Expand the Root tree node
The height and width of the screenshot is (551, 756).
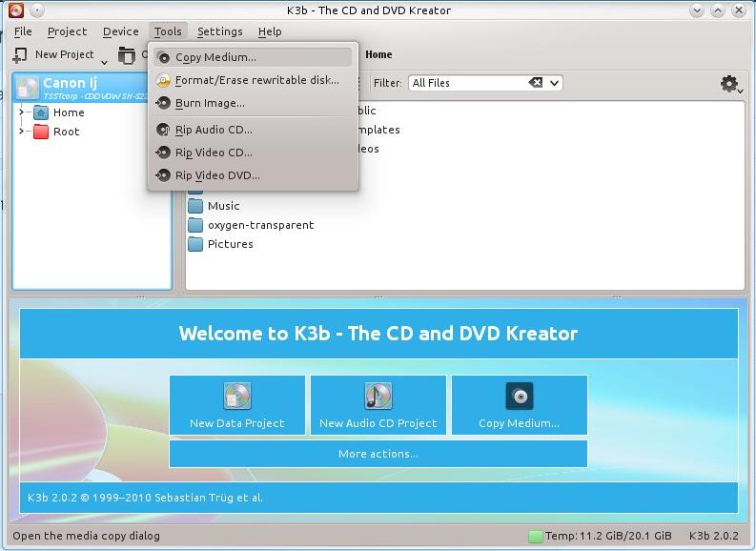click(x=21, y=132)
